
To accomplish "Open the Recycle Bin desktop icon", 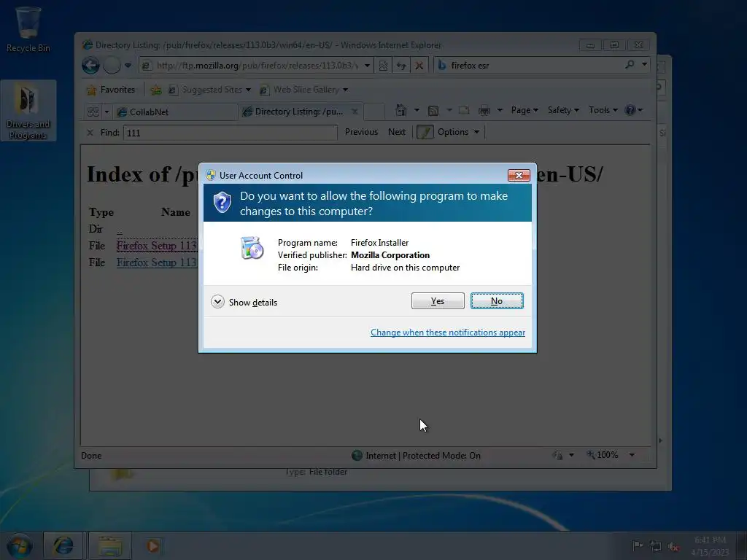I will pyautogui.click(x=28, y=29).
